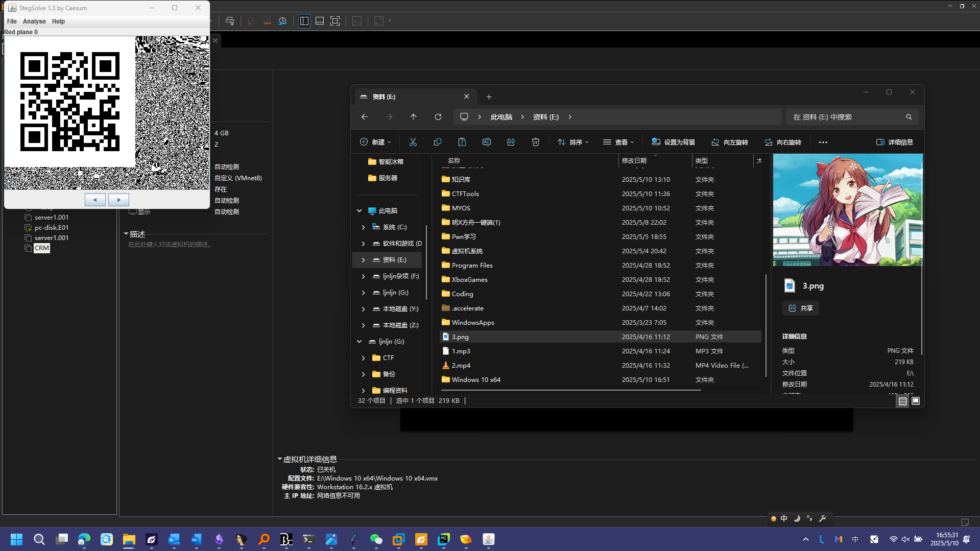
Task: Open the 排序 sort dropdown
Action: click(x=573, y=142)
